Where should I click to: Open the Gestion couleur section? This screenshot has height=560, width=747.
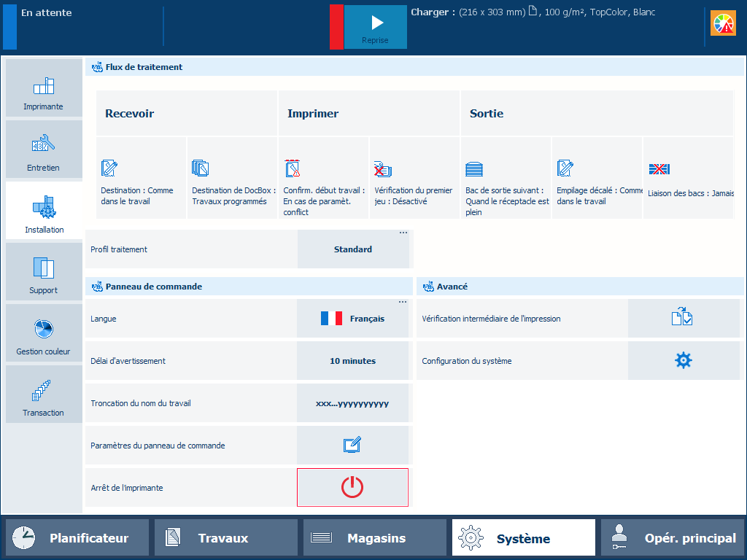pyautogui.click(x=44, y=333)
